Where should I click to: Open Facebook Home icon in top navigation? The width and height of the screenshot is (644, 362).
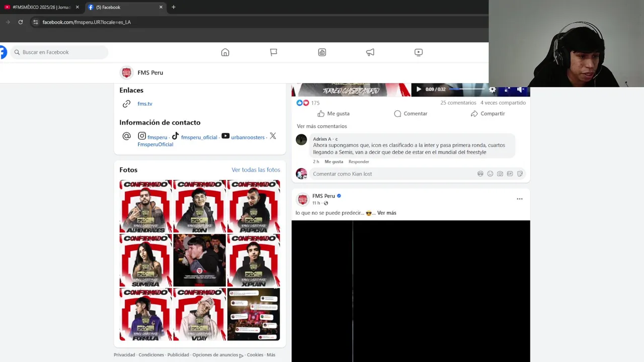[225, 52]
